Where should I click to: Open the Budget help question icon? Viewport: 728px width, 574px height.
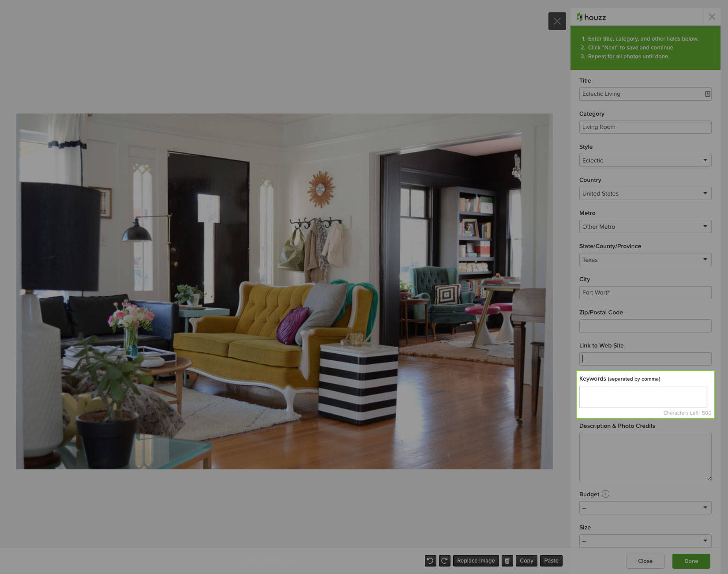click(x=605, y=494)
